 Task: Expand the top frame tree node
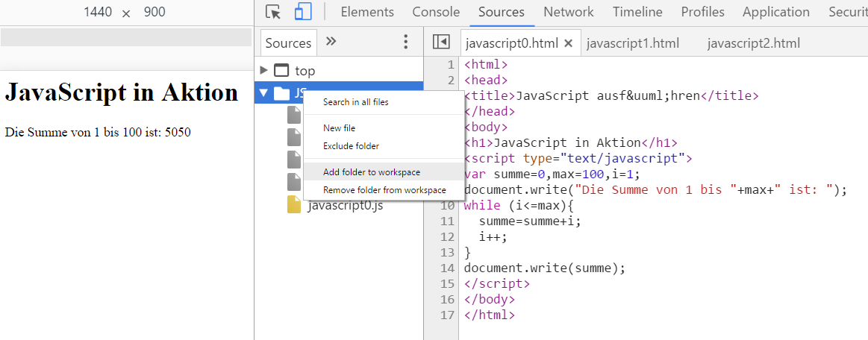(x=263, y=70)
